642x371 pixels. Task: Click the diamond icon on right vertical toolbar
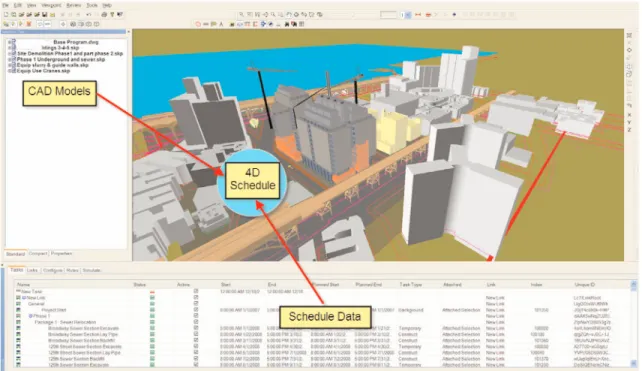[x=629, y=50]
